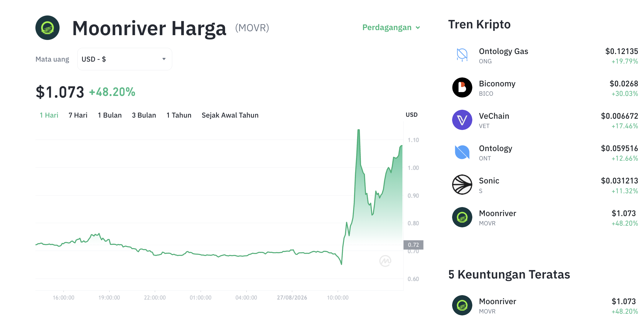
Task: Expand the Perdagangan dropdown
Action: tap(391, 28)
